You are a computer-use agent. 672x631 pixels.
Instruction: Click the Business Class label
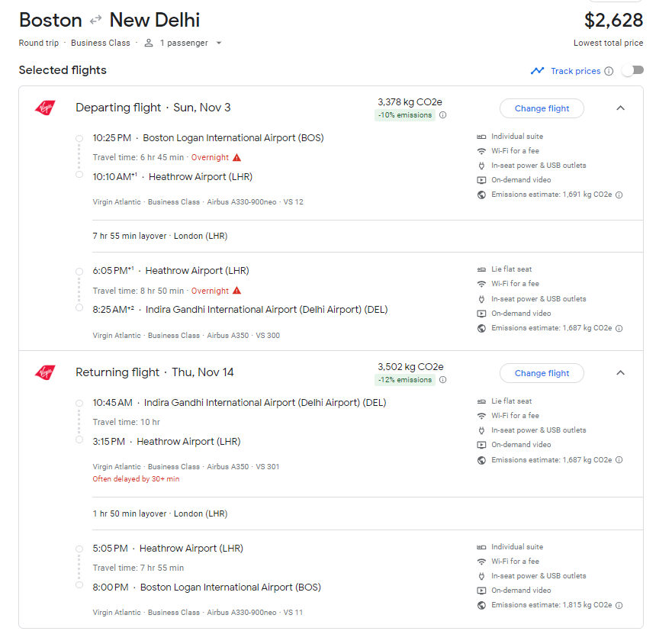(x=101, y=43)
